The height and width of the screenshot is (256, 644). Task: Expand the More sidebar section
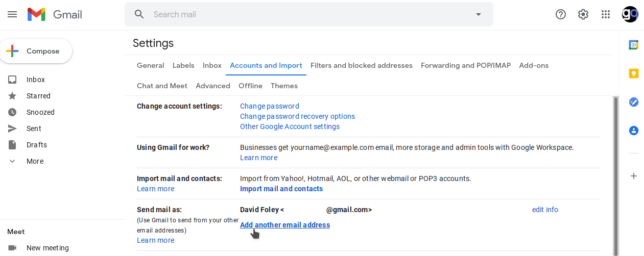[x=35, y=161]
